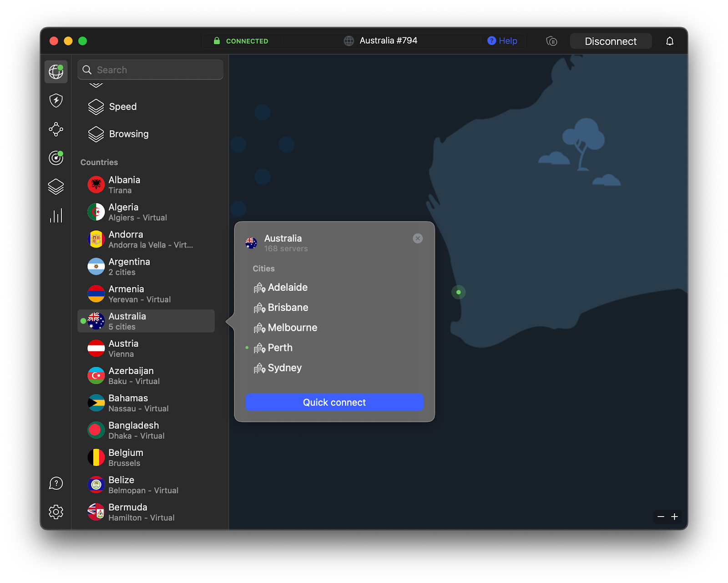
Task: Click the CONNECTED status label
Action: 247,41
